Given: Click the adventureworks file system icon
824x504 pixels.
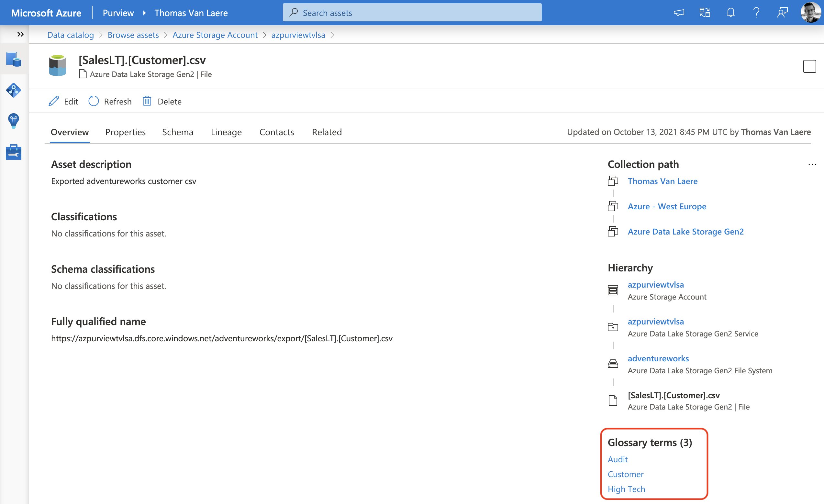Looking at the screenshot, I should click(x=613, y=363).
